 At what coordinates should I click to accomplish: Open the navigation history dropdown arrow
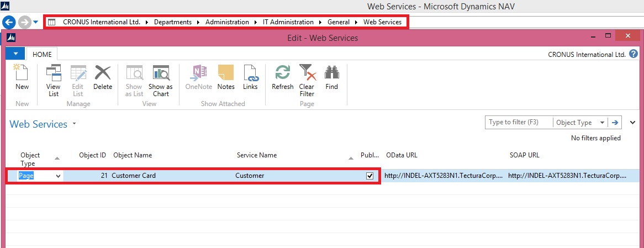coord(36,22)
